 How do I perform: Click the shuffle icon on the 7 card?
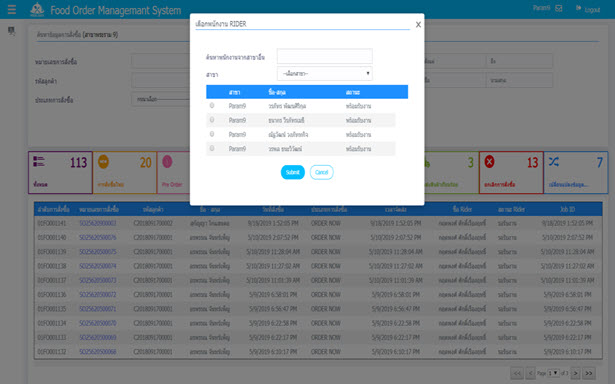554,161
